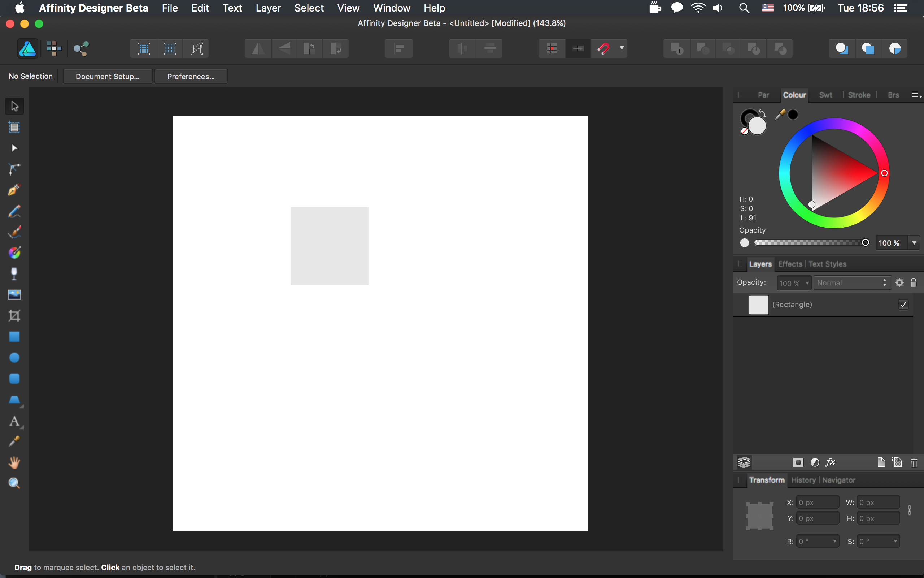Toggle the aspect ratio link in Transform
Image resolution: width=924 pixels, height=578 pixels.
pos(910,510)
